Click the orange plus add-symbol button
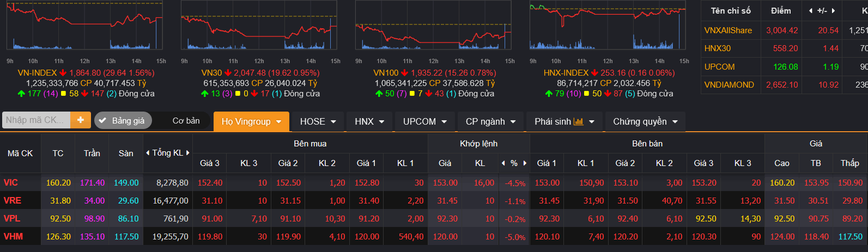Image resolution: width=868 pixels, height=252 pixels. (x=80, y=120)
